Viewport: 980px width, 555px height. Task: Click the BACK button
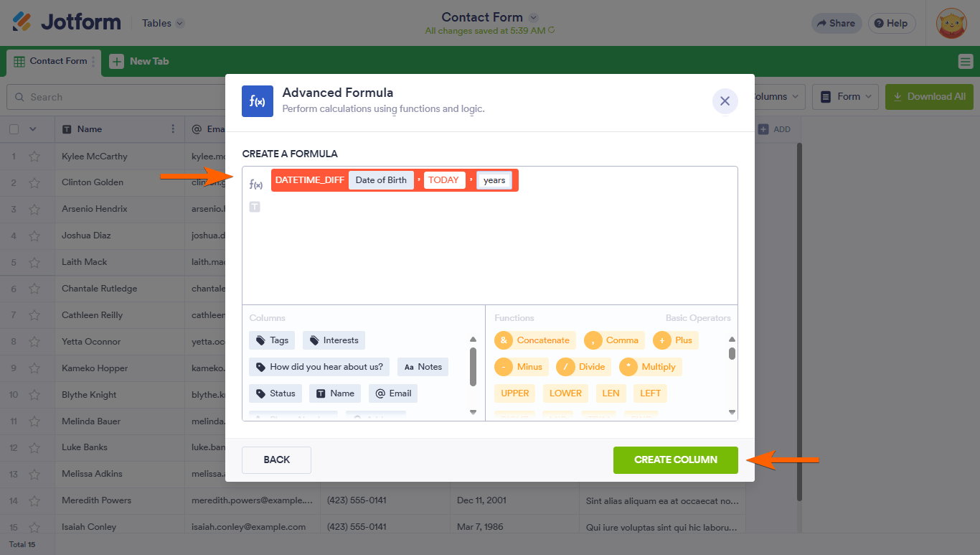(276, 460)
